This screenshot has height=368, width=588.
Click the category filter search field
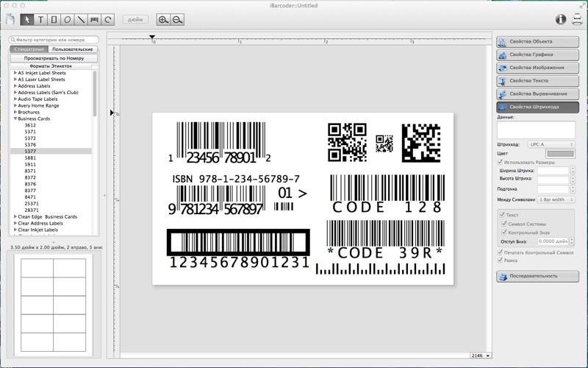[x=54, y=40]
